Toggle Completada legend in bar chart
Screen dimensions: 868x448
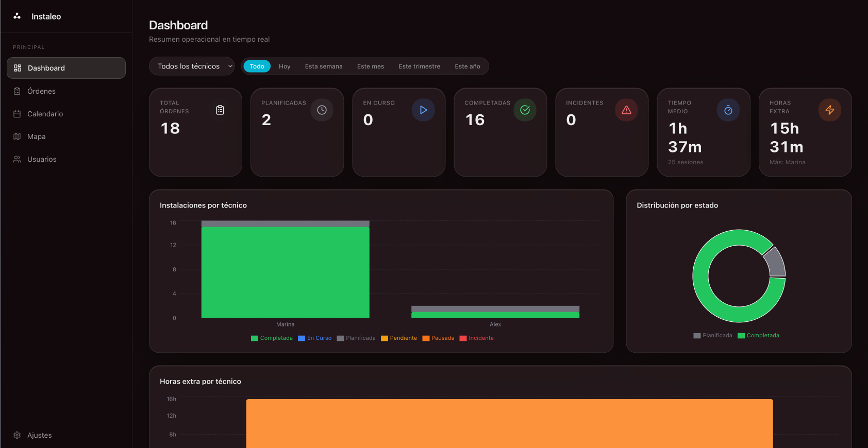(x=272, y=338)
